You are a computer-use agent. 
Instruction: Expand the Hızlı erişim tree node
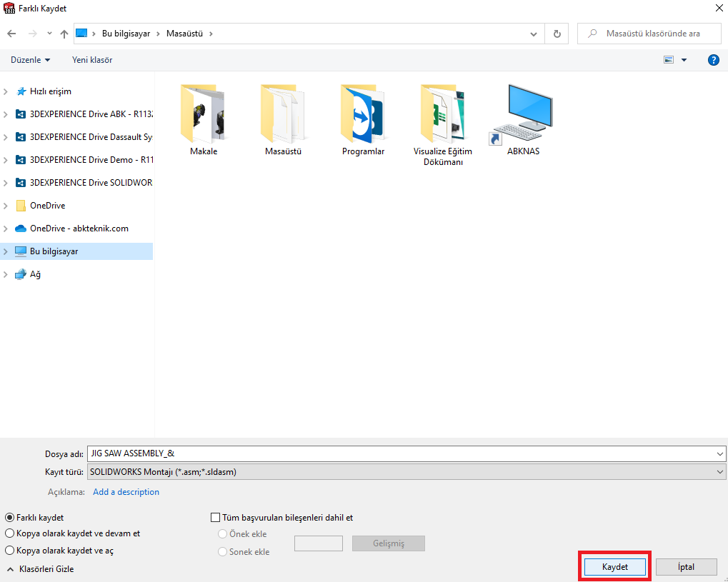[6, 91]
